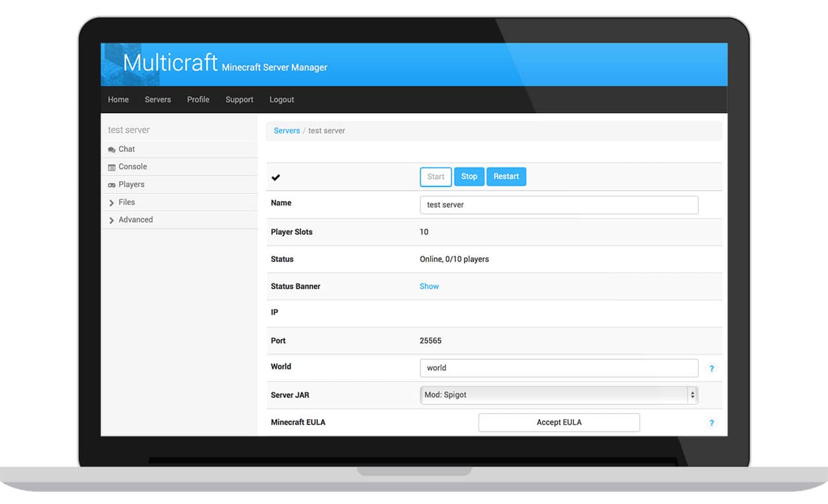Click the Accept EULA button
828x504 pixels.
coord(559,422)
